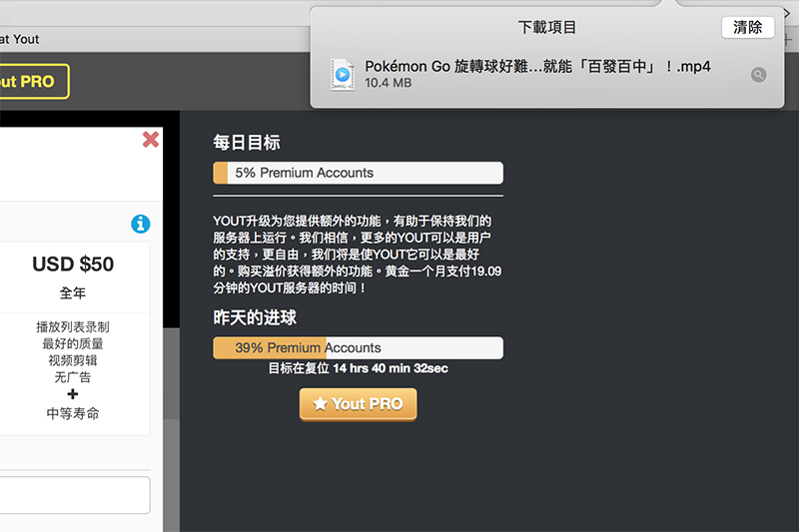Click the browser tab titled Yout
The image size is (799, 532).
(19, 39)
